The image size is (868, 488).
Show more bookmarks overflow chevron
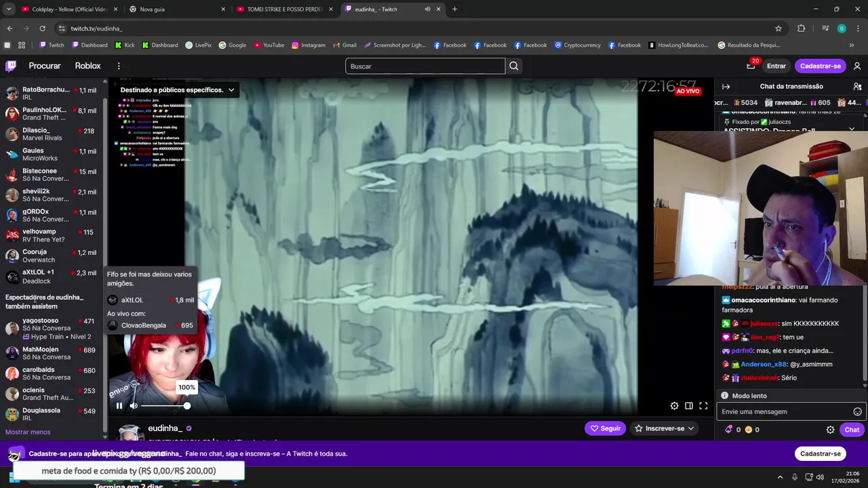point(852,45)
